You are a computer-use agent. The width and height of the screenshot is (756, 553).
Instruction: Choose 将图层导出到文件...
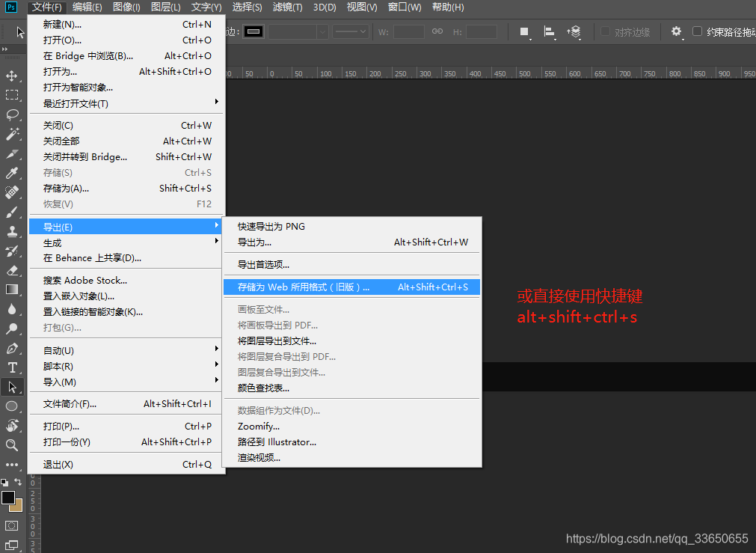[352, 341]
